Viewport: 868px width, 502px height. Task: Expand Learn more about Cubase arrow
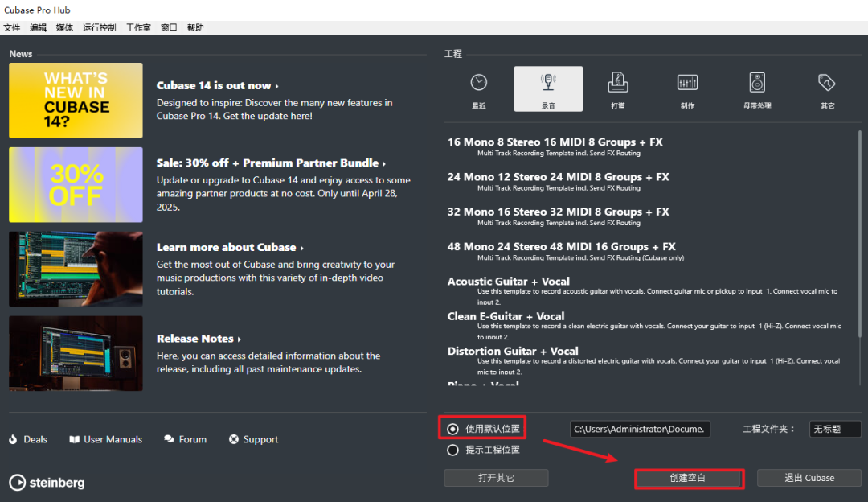(x=301, y=248)
